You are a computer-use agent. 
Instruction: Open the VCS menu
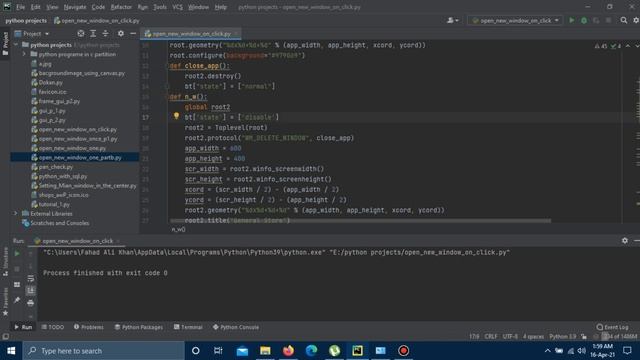[177, 7]
